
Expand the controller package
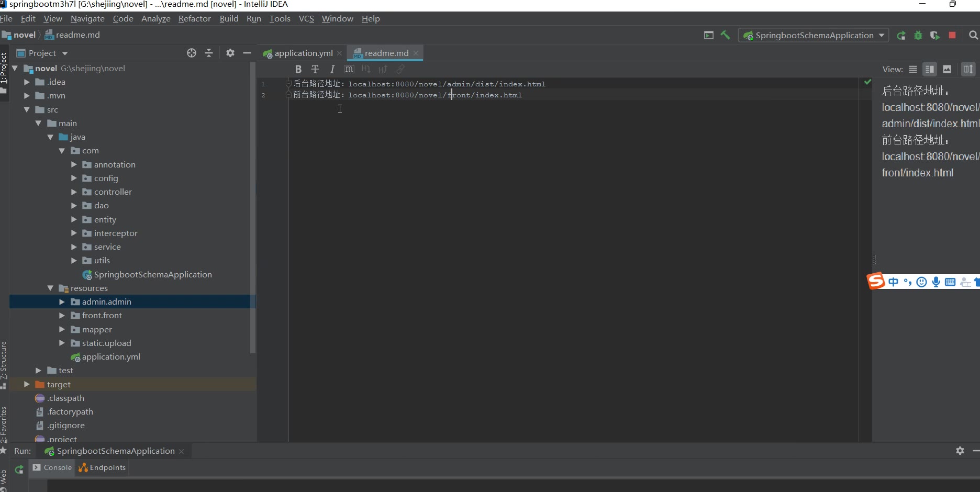click(x=74, y=192)
